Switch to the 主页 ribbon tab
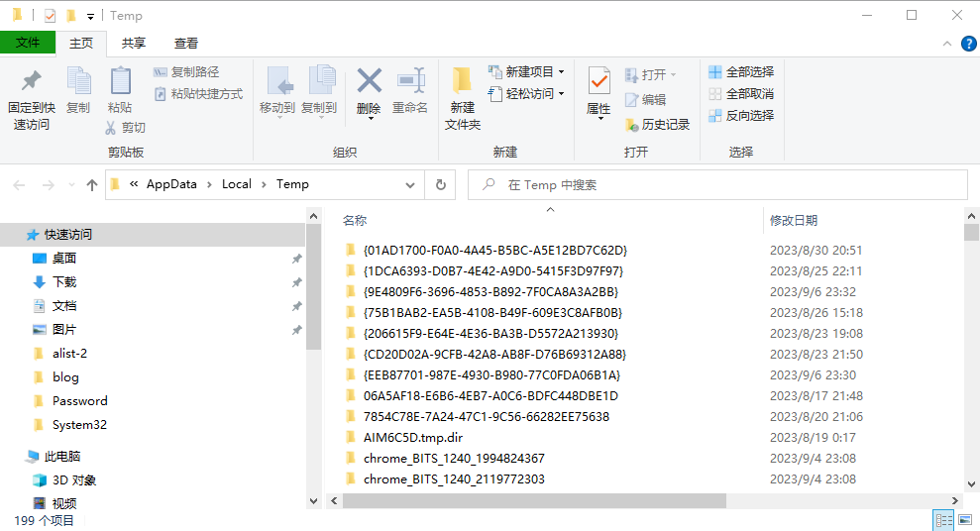The image size is (980, 531). (81, 44)
